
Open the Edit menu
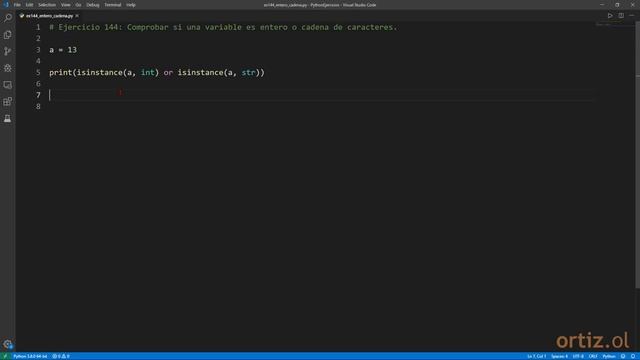tap(29, 5)
